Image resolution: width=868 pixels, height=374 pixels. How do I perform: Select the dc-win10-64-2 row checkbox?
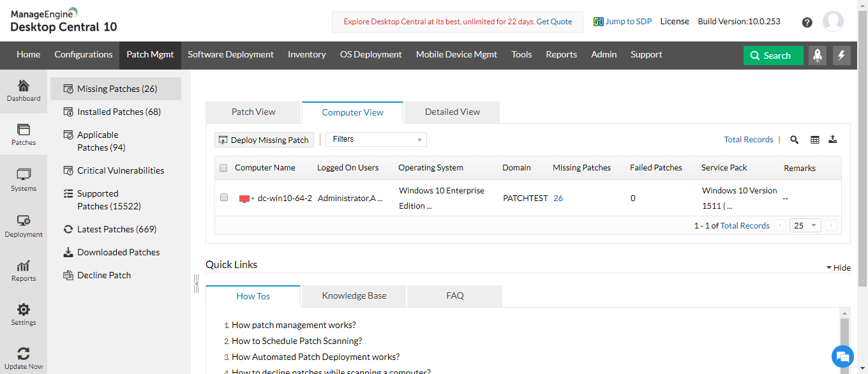point(223,198)
